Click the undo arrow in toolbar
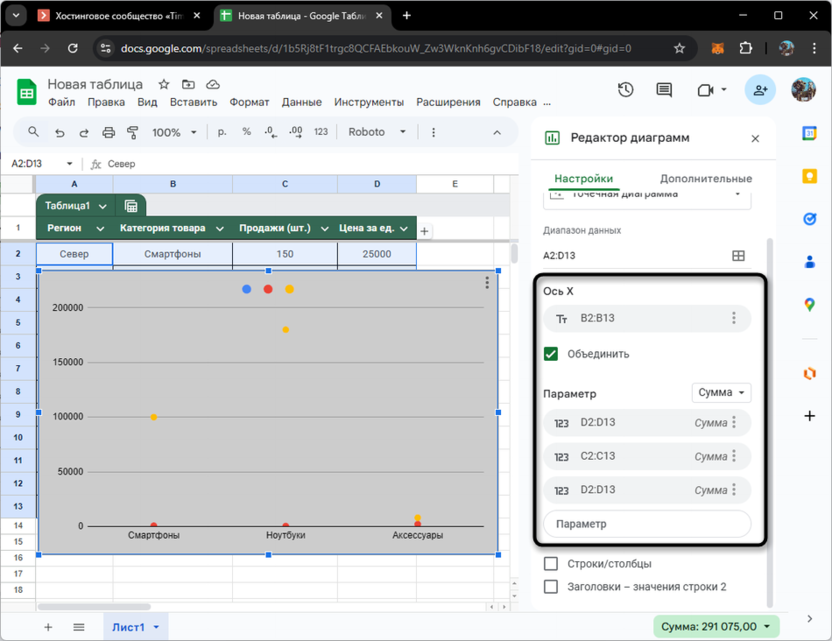This screenshot has width=832, height=641. point(60,132)
